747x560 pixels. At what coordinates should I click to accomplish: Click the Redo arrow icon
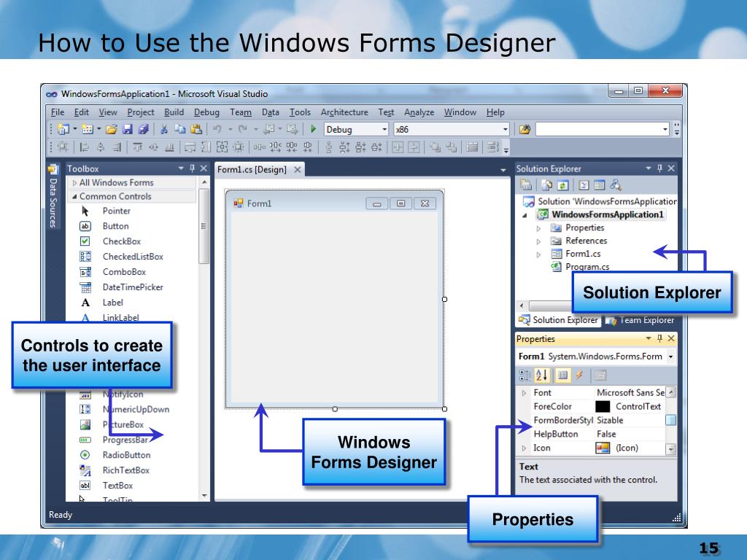point(243,129)
